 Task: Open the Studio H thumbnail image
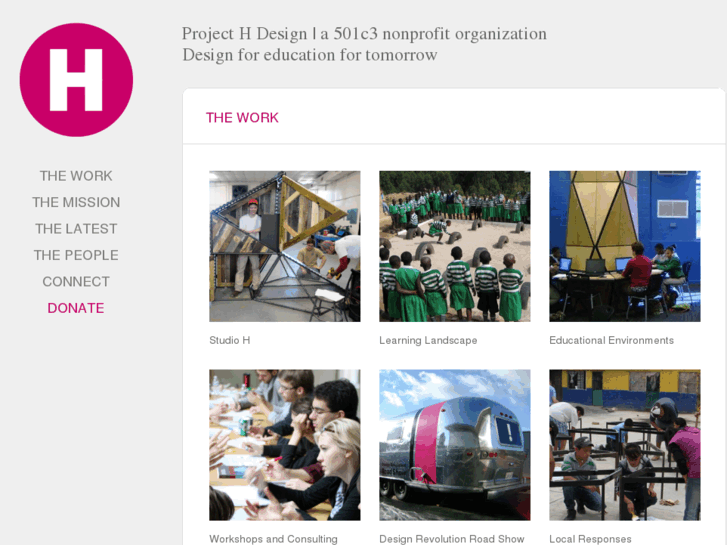tap(285, 246)
